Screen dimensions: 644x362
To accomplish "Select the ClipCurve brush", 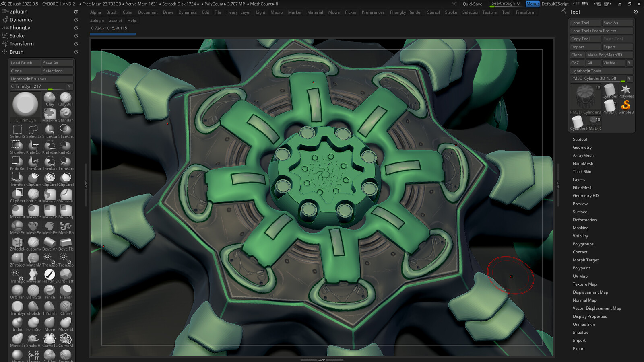I will pyautogui.click(x=33, y=179).
